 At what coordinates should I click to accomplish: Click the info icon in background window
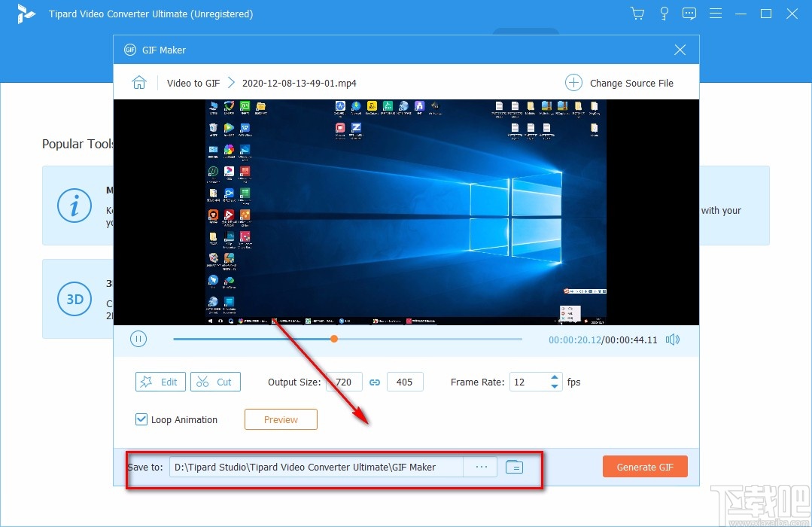click(x=75, y=206)
